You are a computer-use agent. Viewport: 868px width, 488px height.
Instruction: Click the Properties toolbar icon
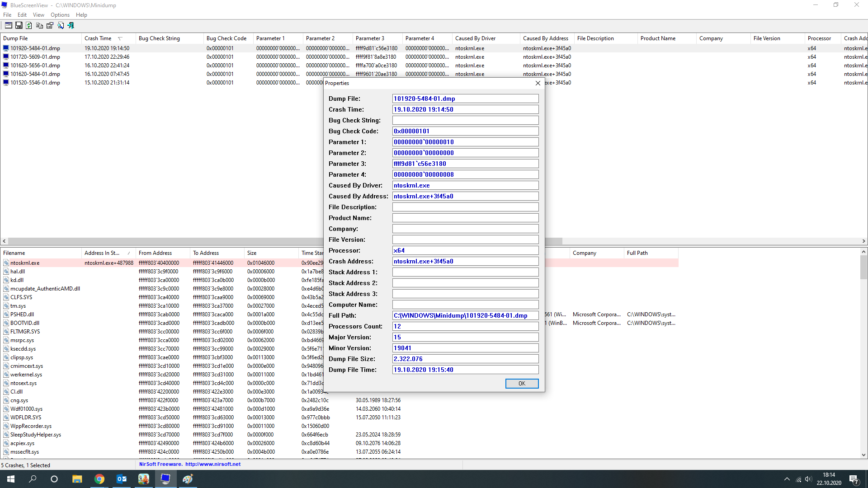click(50, 26)
